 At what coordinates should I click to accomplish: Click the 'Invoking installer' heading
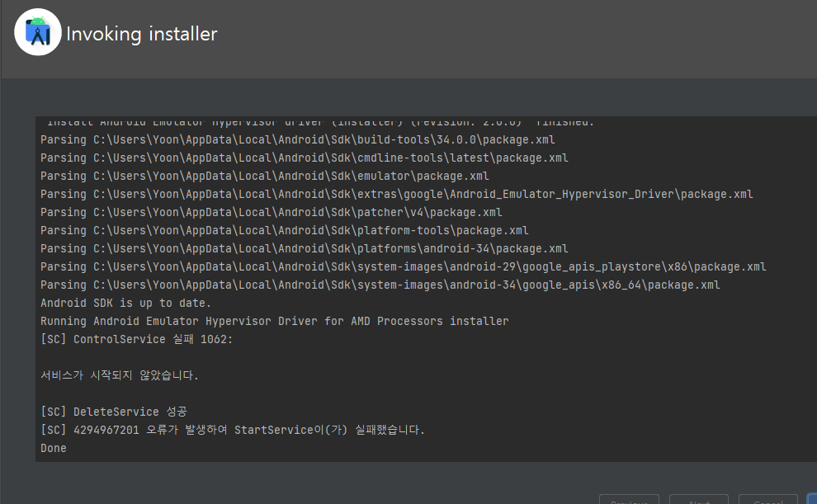pos(141,34)
